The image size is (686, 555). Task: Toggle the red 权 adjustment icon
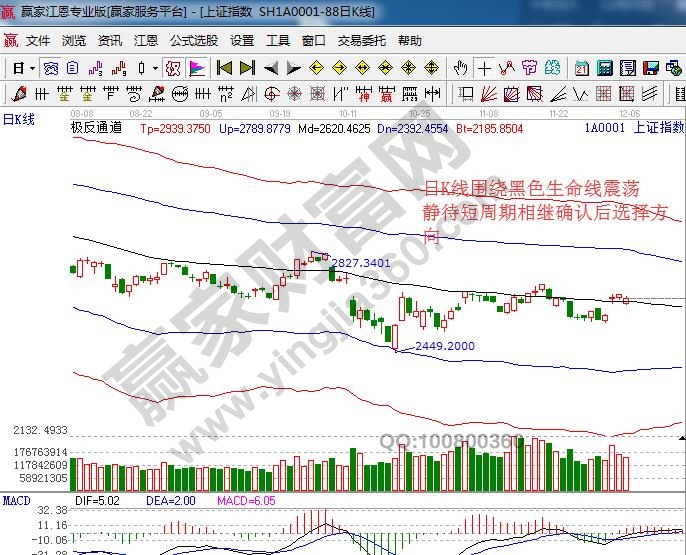(x=172, y=69)
